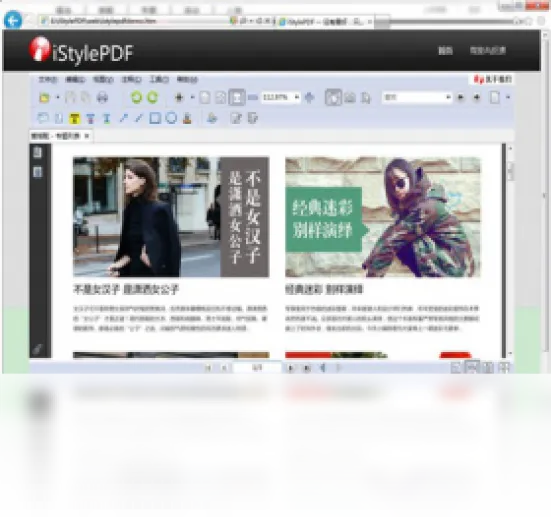
Task: Click the select text tool icon
Action: (x=366, y=97)
